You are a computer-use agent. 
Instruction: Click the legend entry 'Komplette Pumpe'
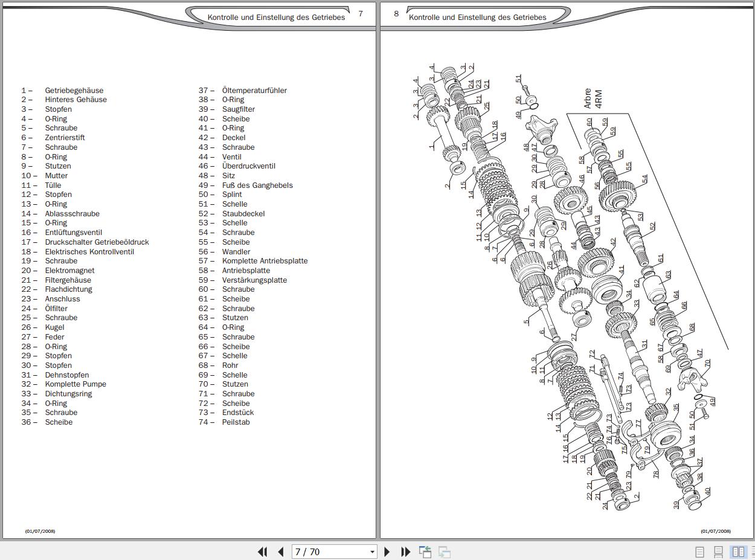[75, 384]
